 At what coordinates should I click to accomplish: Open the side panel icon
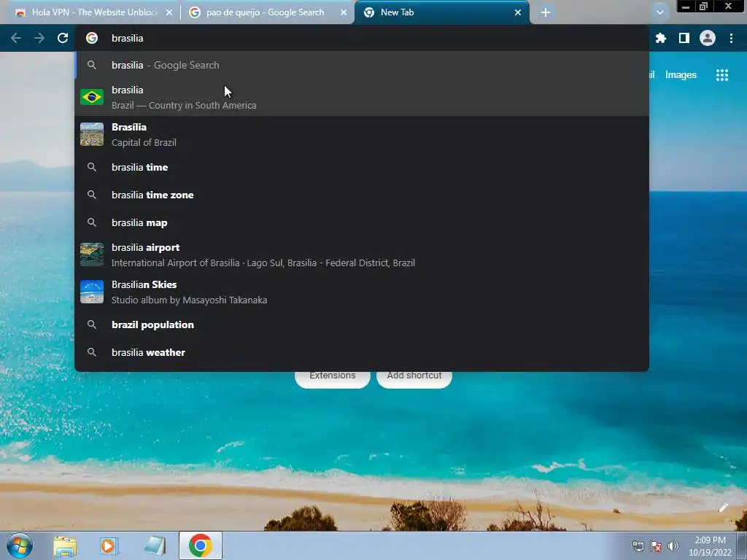[x=684, y=38]
